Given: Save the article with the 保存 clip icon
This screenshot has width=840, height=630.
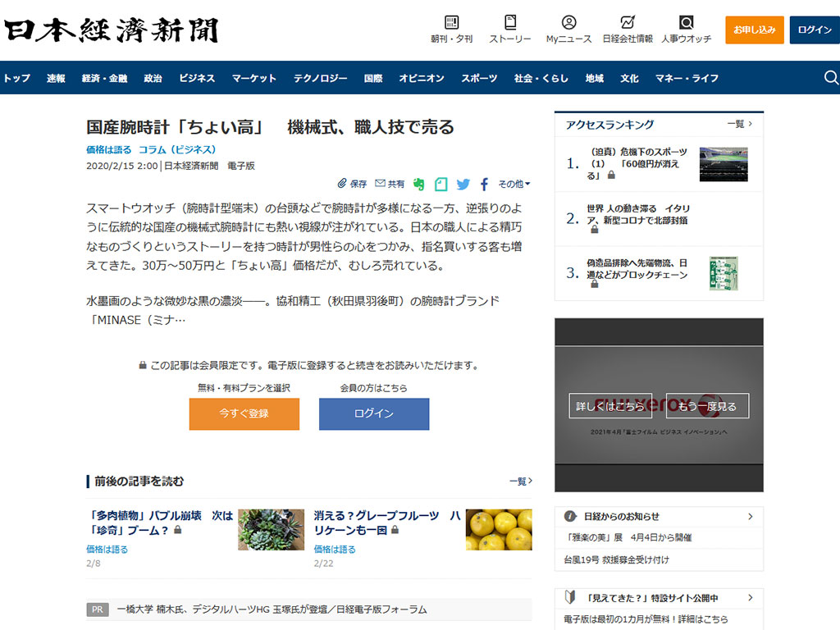Looking at the screenshot, I should pos(351,184).
